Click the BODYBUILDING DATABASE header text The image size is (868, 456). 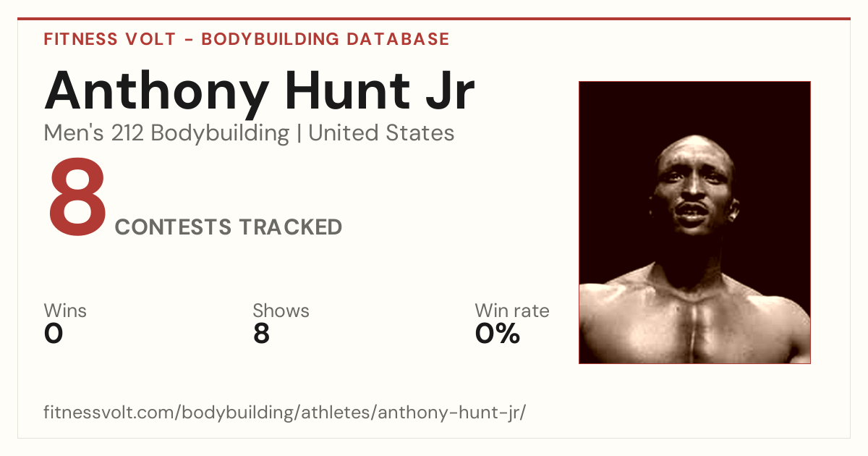point(325,39)
